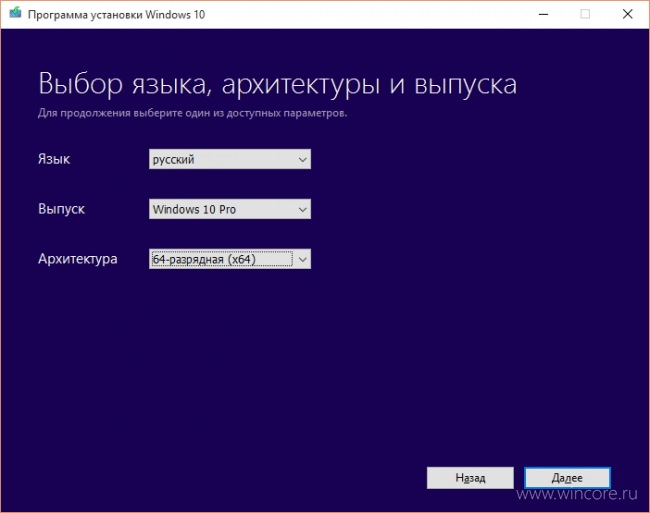The width and height of the screenshot is (650, 513).
Task: Click the Далее button
Action: (567, 478)
